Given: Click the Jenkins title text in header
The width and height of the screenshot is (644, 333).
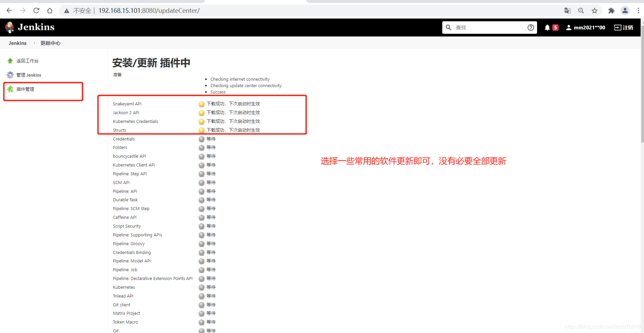Looking at the screenshot, I should pos(36,27).
